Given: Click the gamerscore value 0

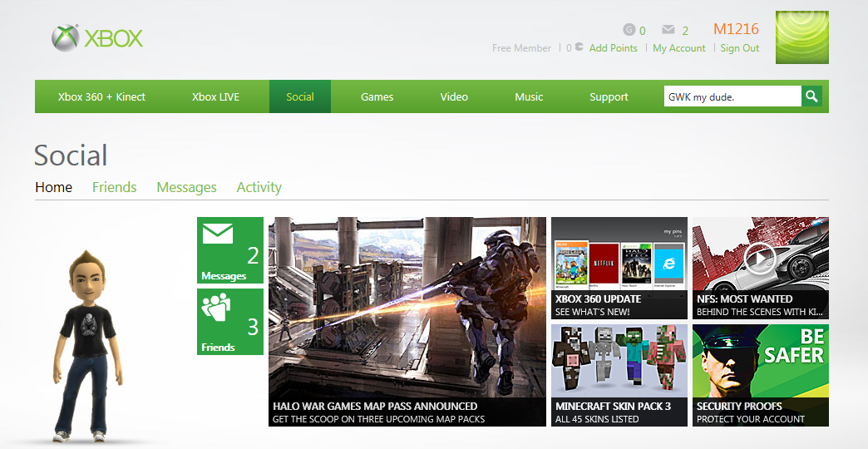Looking at the screenshot, I should pos(643,31).
